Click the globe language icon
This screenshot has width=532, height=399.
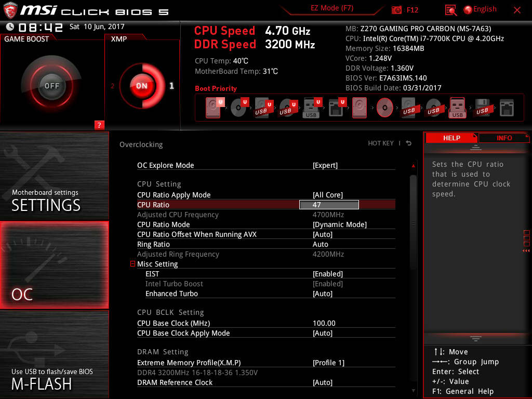pyautogui.click(x=468, y=10)
